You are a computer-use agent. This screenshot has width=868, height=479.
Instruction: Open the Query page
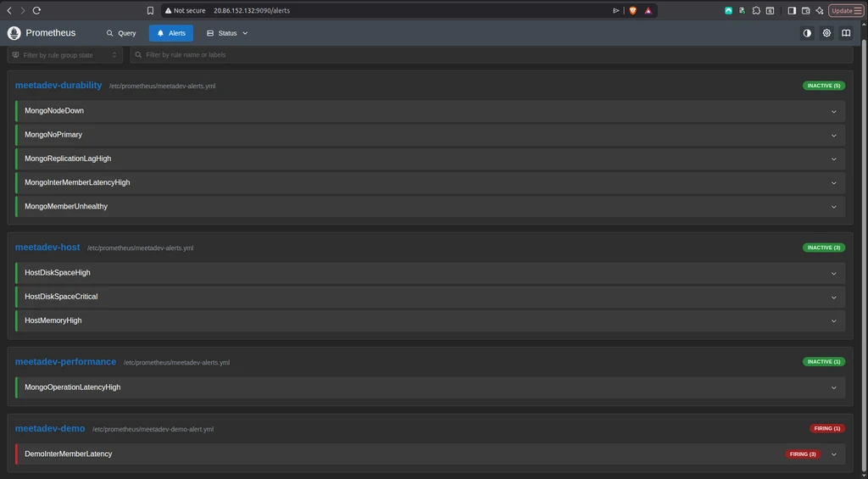click(x=121, y=33)
